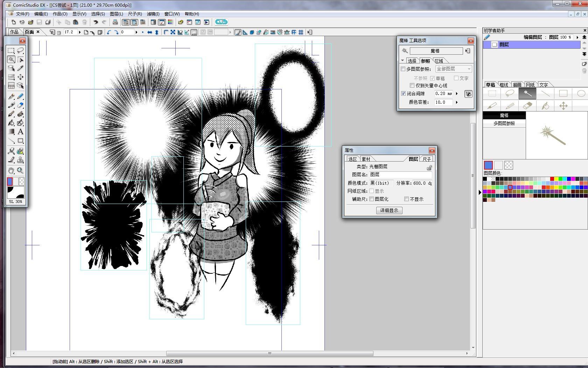
Task: Choose the Eyedropper tool in the toolbox
Action: pyautogui.click(x=20, y=68)
